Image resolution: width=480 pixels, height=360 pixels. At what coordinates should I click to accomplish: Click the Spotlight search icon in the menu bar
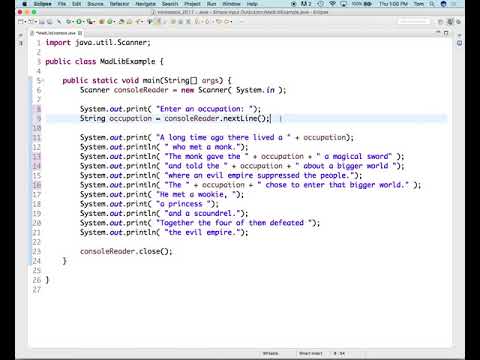[x=432, y=4]
